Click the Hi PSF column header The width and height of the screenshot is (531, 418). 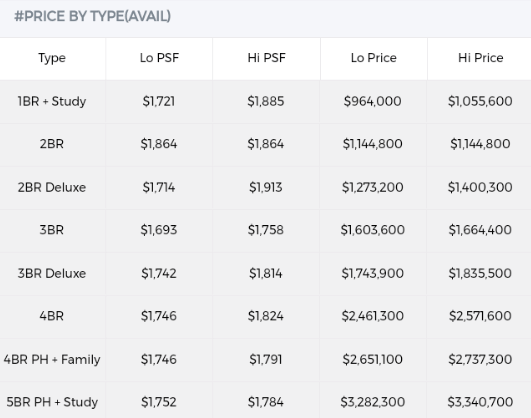click(x=267, y=58)
